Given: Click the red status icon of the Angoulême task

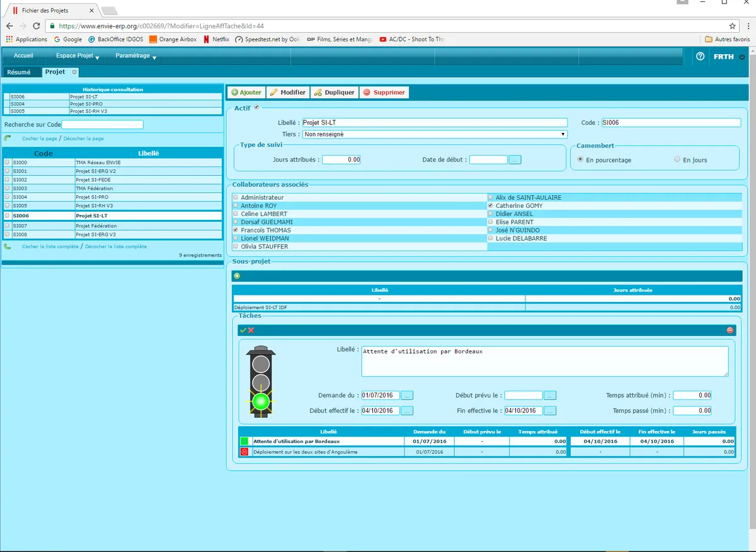Looking at the screenshot, I should (244, 452).
